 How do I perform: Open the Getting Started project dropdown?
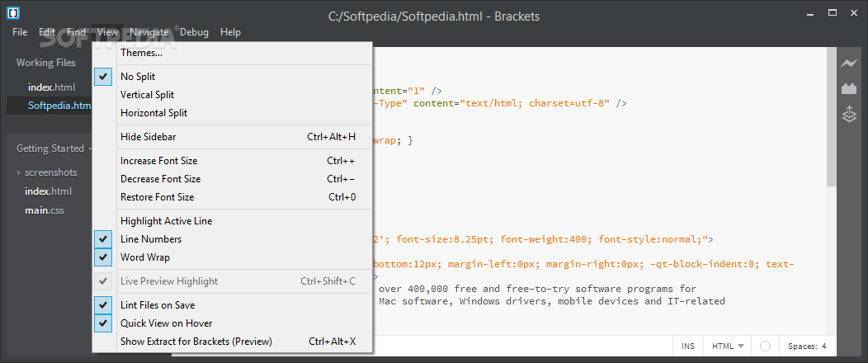[54, 148]
